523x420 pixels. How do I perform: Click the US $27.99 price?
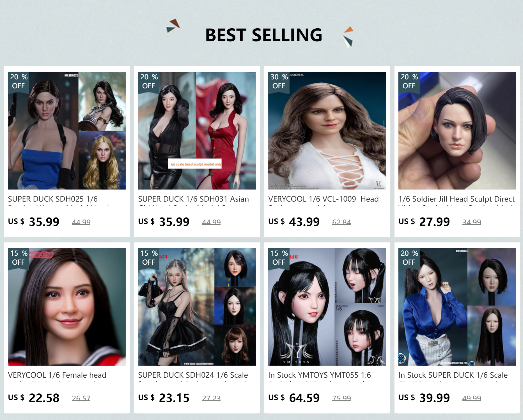point(424,222)
